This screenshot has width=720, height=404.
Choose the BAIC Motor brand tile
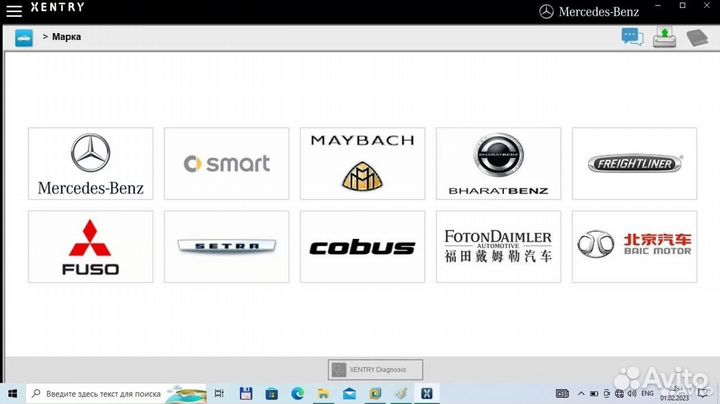[x=634, y=246]
